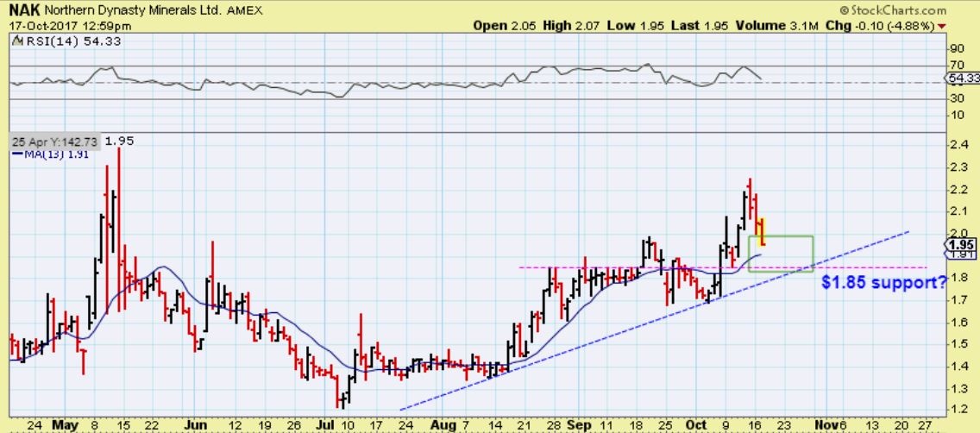Click the "$1.85 support?" annotation text

[x=883, y=281]
